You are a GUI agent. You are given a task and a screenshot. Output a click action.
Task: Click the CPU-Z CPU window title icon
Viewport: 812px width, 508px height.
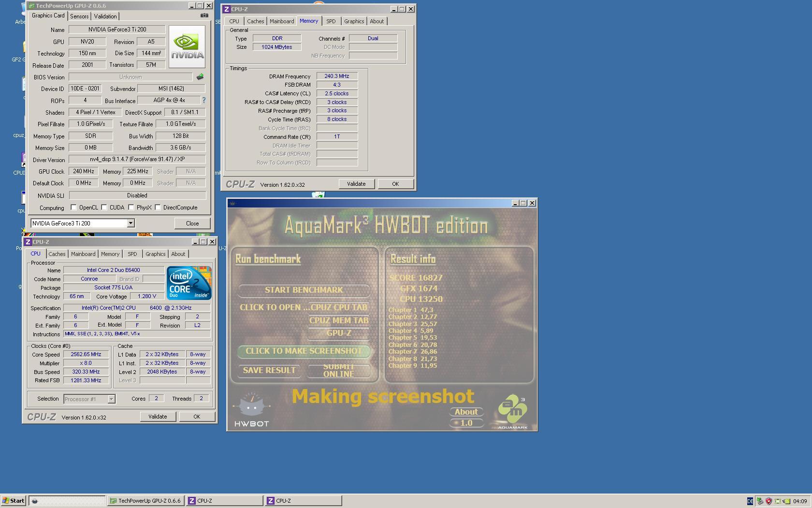click(28, 242)
